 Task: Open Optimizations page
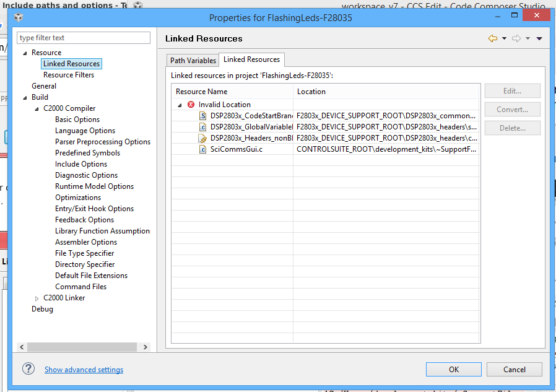pos(77,198)
